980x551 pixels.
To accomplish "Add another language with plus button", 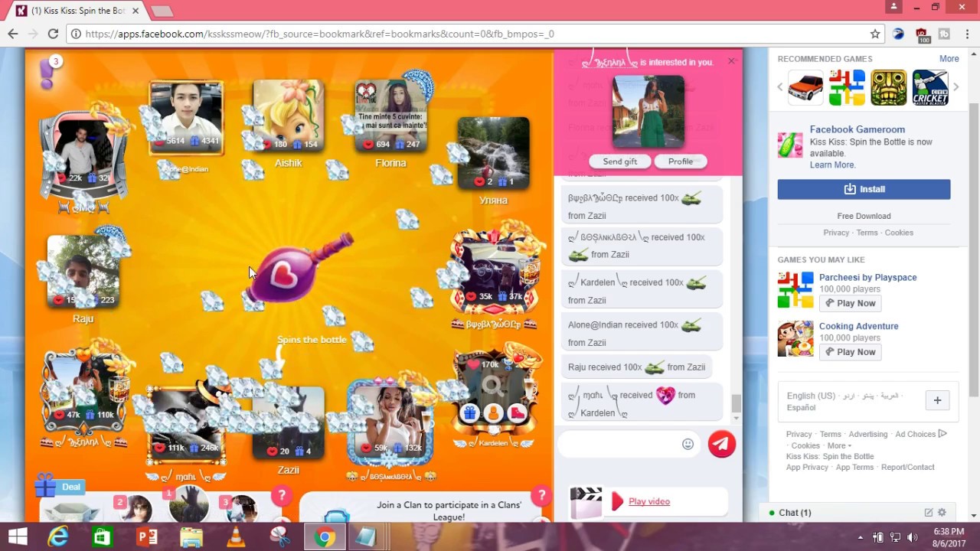I will tap(937, 400).
